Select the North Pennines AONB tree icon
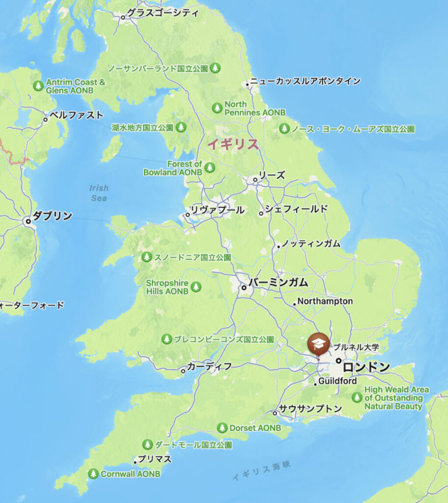The image size is (448, 503). click(217, 108)
